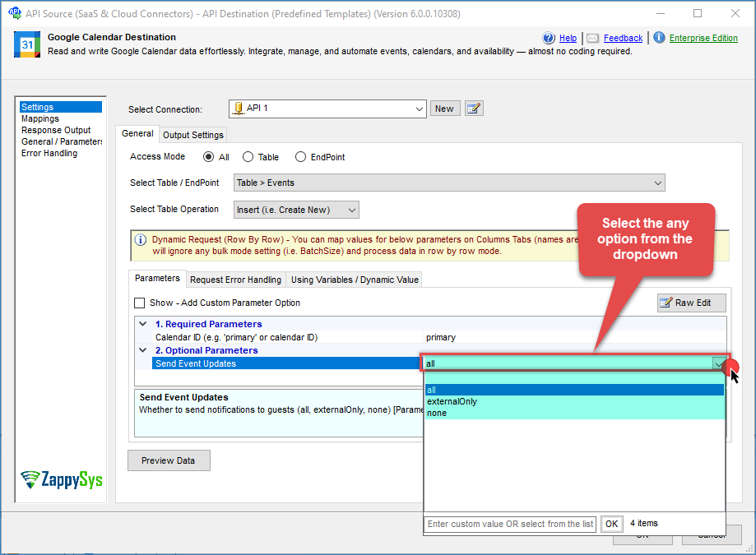Open the Select Table Operation dropdown
The image size is (756, 555).
351,210
